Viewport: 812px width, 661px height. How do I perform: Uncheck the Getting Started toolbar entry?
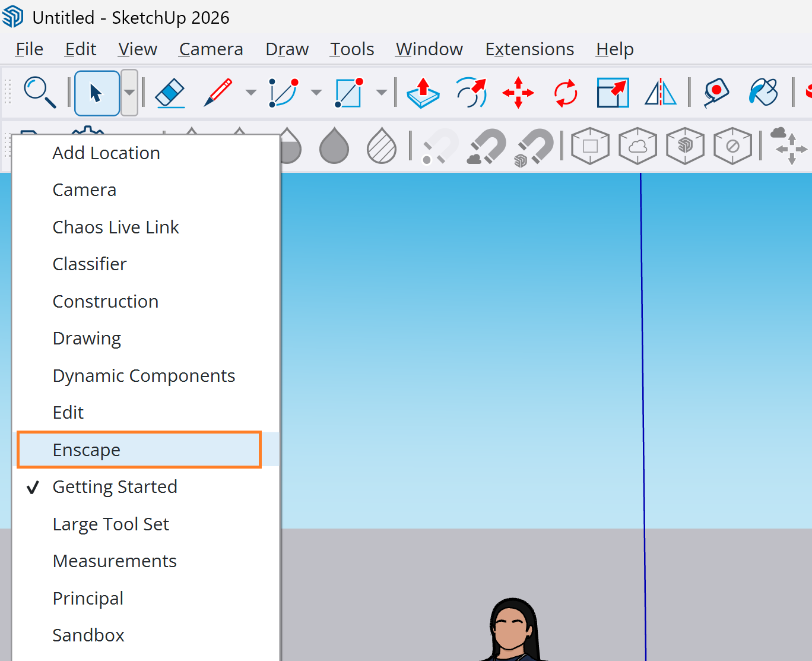tap(145, 487)
